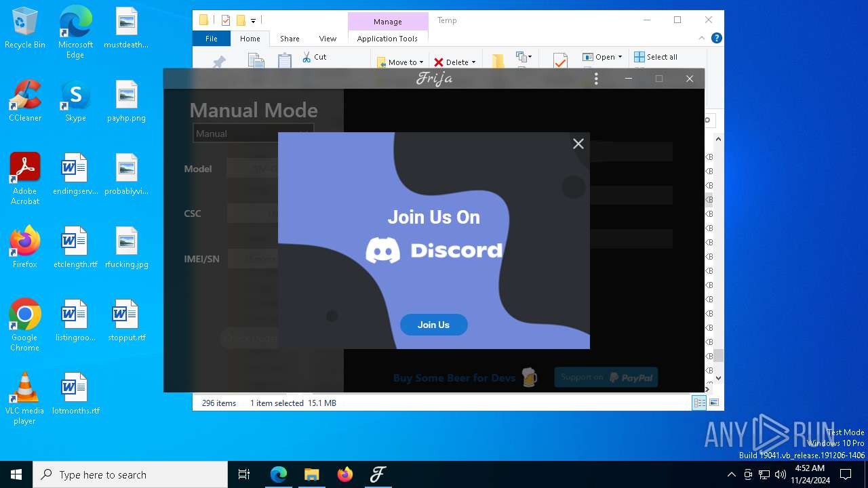The image size is (868, 488).
Task: Select the lotmonths.rtf desktop file
Action: 75,394
